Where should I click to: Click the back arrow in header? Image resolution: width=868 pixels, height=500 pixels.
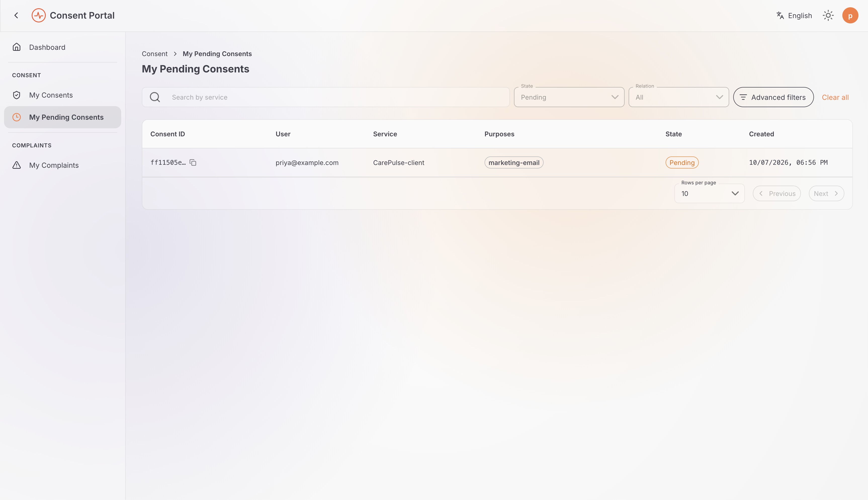16,15
